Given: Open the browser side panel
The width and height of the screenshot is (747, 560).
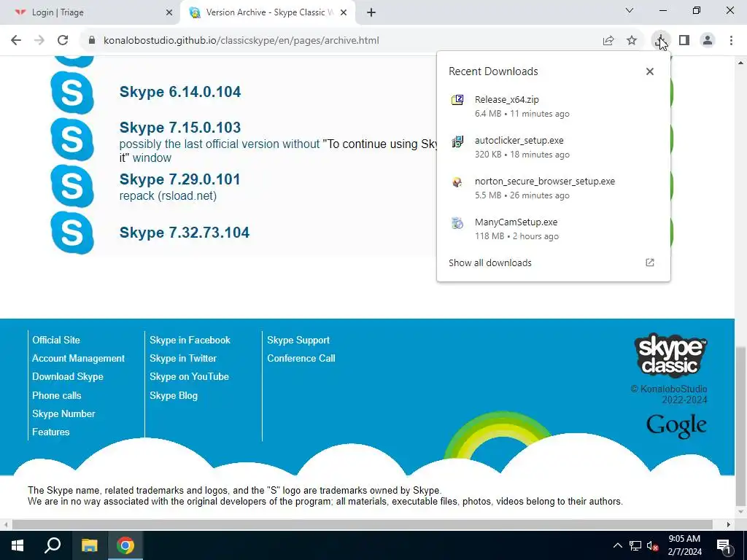Looking at the screenshot, I should 684,41.
